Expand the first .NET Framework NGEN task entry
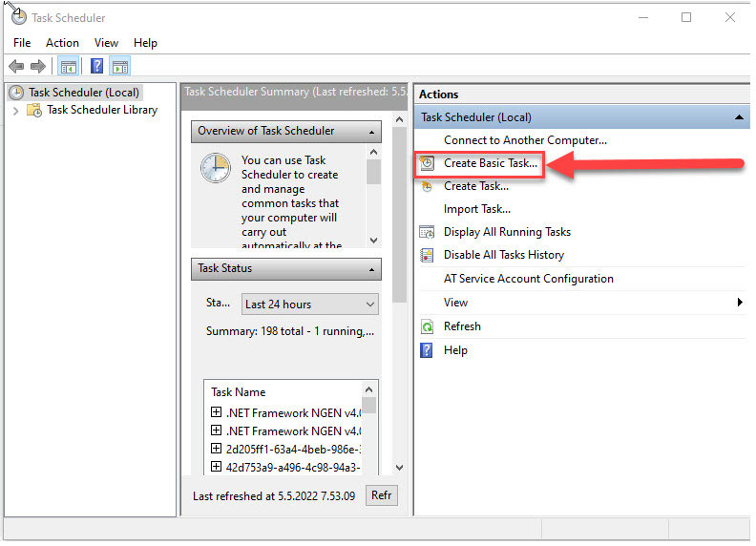The width and height of the screenshot is (756, 546). point(216,413)
